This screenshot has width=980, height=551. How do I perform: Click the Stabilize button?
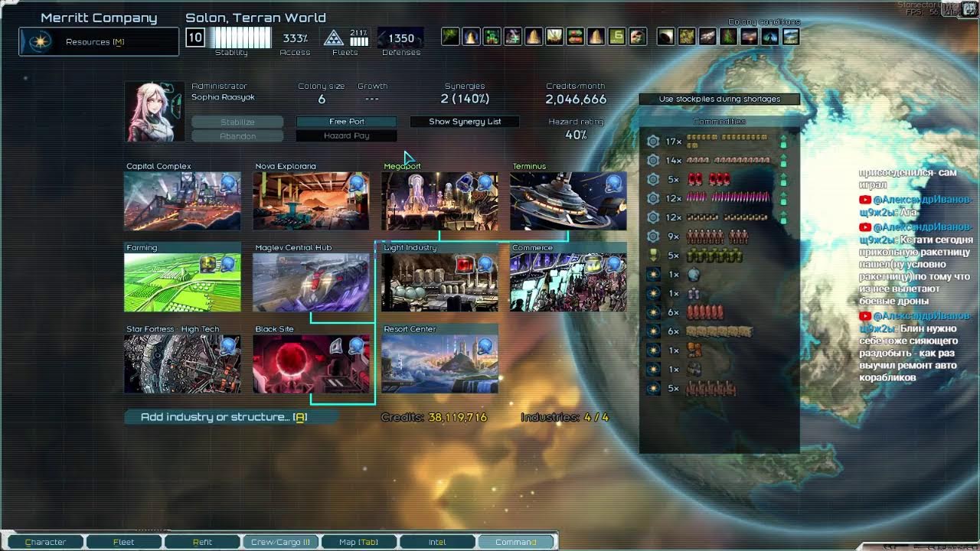click(x=237, y=122)
